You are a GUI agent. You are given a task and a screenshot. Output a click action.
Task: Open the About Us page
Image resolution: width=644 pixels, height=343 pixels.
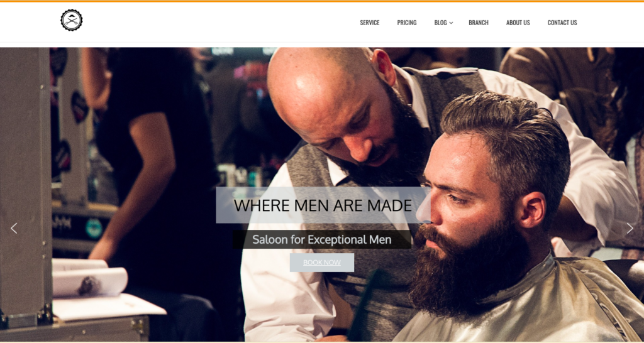(x=518, y=23)
